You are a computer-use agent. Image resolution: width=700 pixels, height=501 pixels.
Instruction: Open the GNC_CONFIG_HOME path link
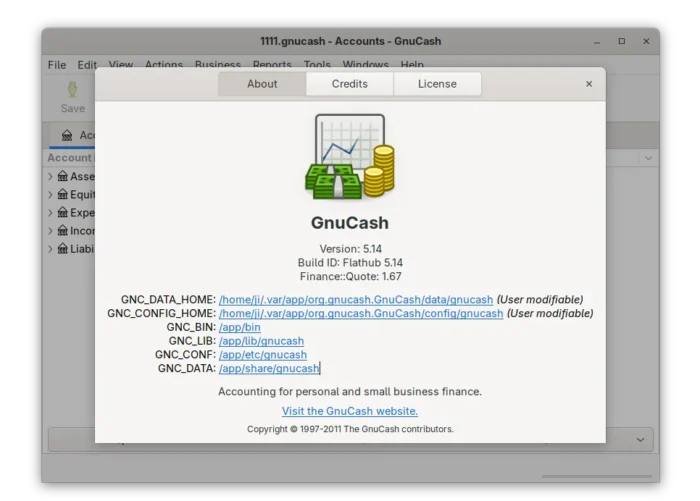361,313
